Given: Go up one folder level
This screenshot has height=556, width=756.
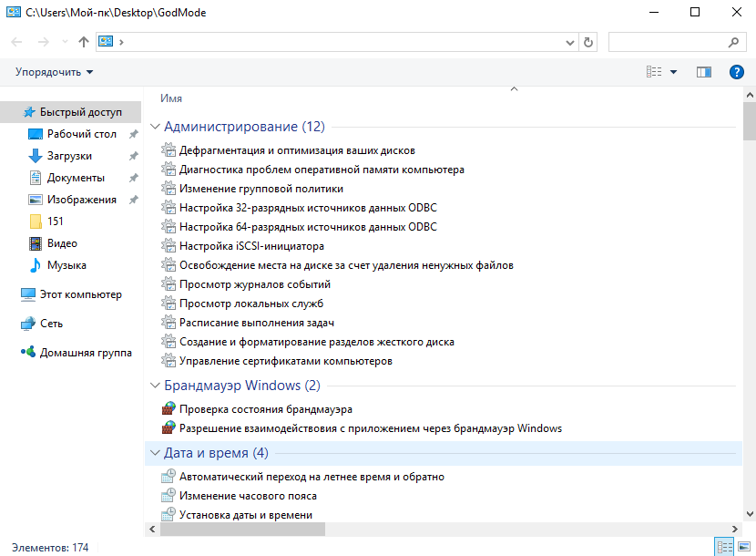Looking at the screenshot, I should click(84, 42).
